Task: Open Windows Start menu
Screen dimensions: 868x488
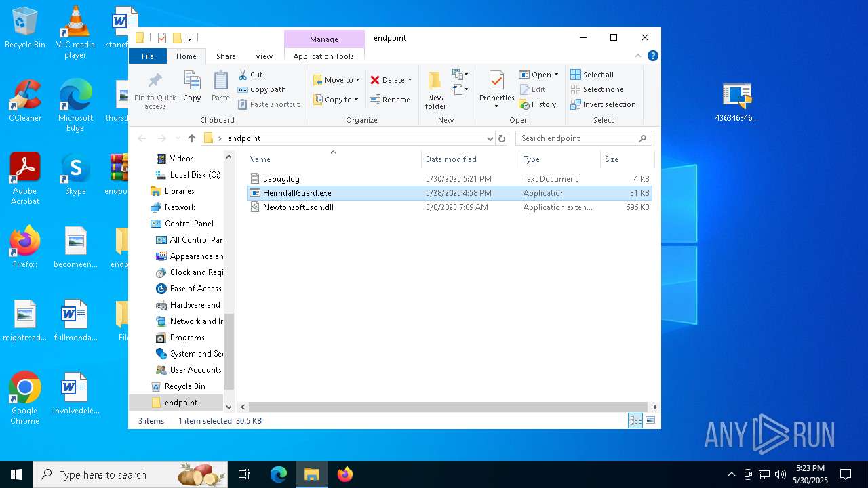Action: click(16, 474)
